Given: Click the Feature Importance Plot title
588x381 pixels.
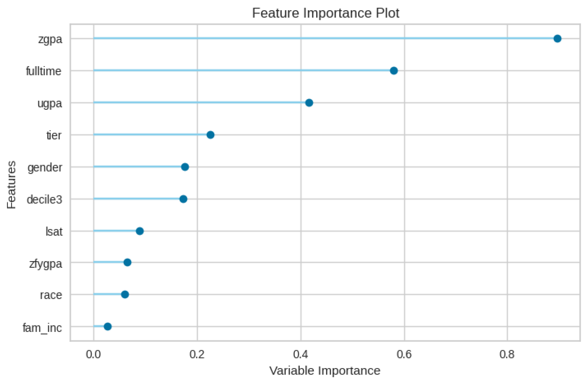Looking at the screenshot, I should pos(325,13).
